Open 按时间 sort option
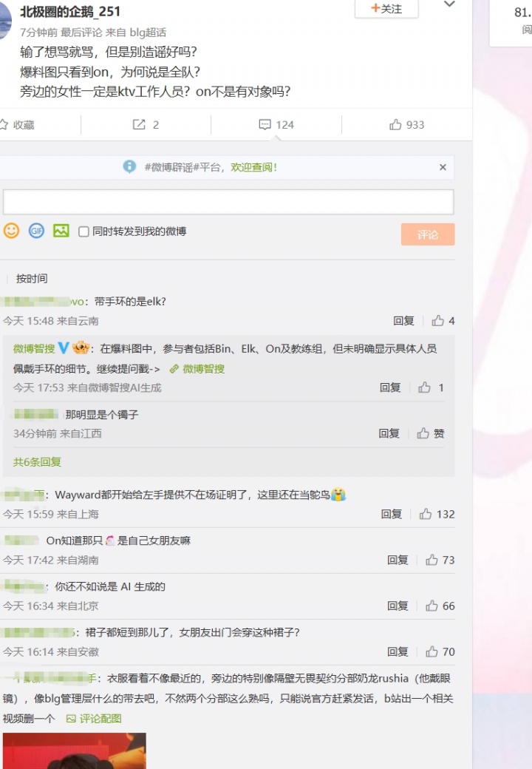The height and width of the screenshot is (769, 532). pyautogui.click(x=32, y=279)
